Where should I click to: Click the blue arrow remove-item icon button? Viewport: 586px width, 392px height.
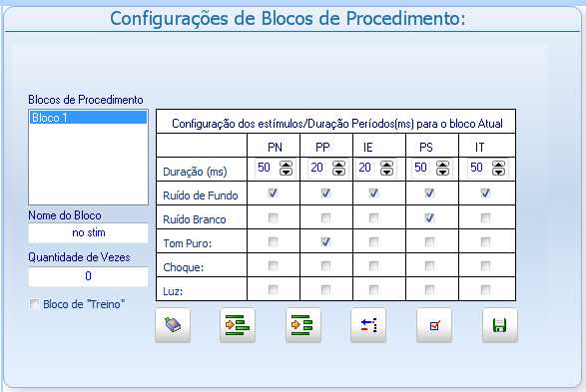[368, 325]
